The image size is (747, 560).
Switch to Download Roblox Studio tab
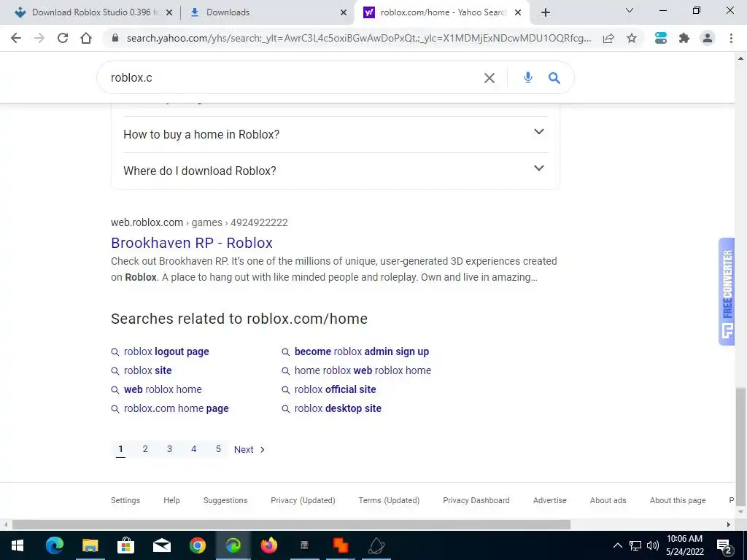93,12
